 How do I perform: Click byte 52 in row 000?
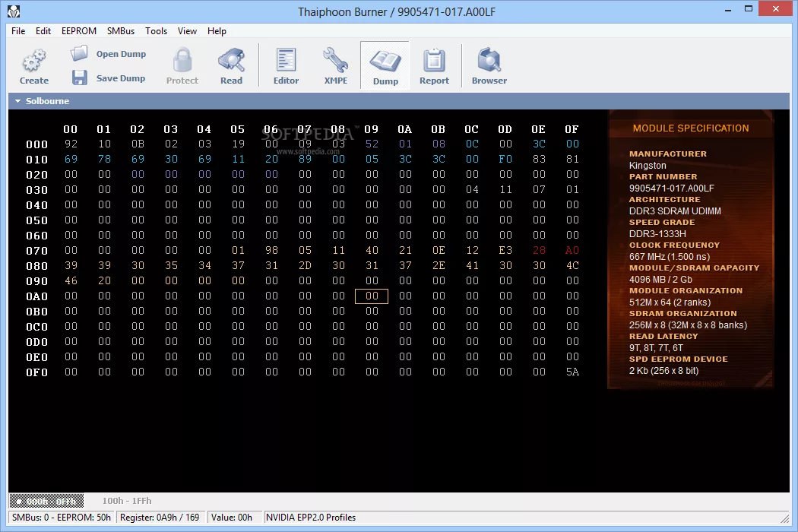click(x=372, y=144)
